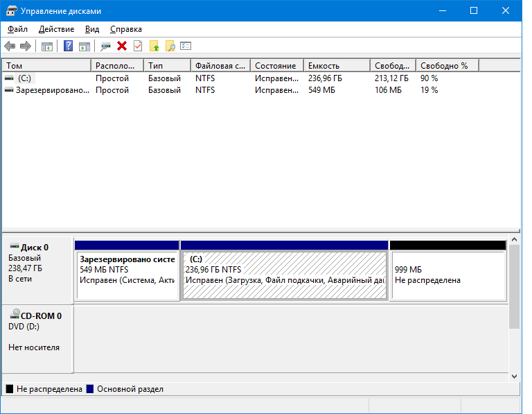Click the folder icon with magnifying glass
This screenshot has width=532, height=414.
pos(170,46)
